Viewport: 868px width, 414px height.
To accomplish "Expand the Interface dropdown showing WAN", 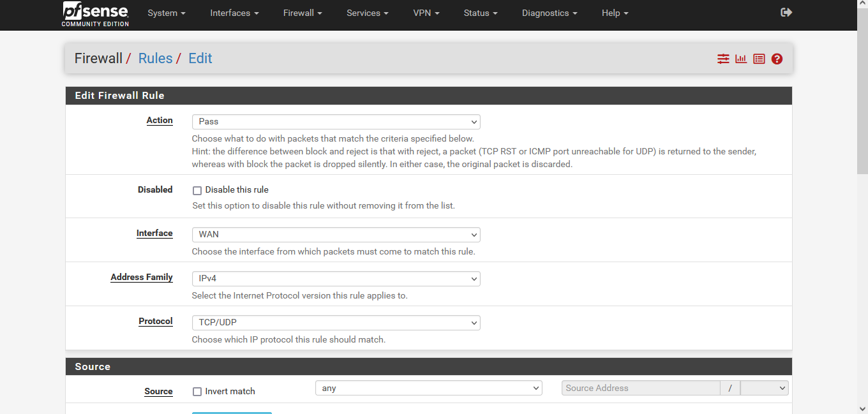I will [x=336, y=235].
